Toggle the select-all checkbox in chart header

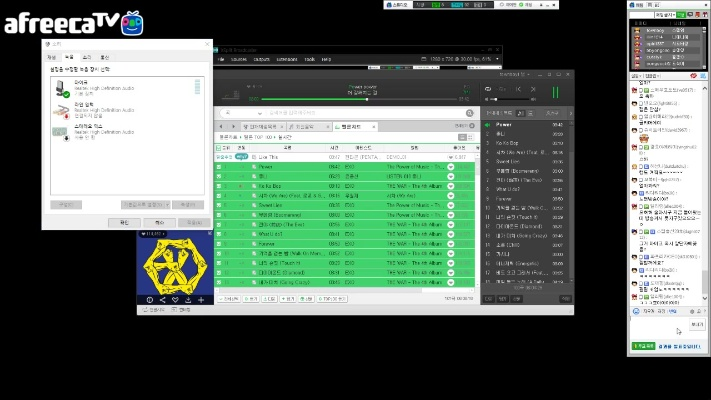220,148
